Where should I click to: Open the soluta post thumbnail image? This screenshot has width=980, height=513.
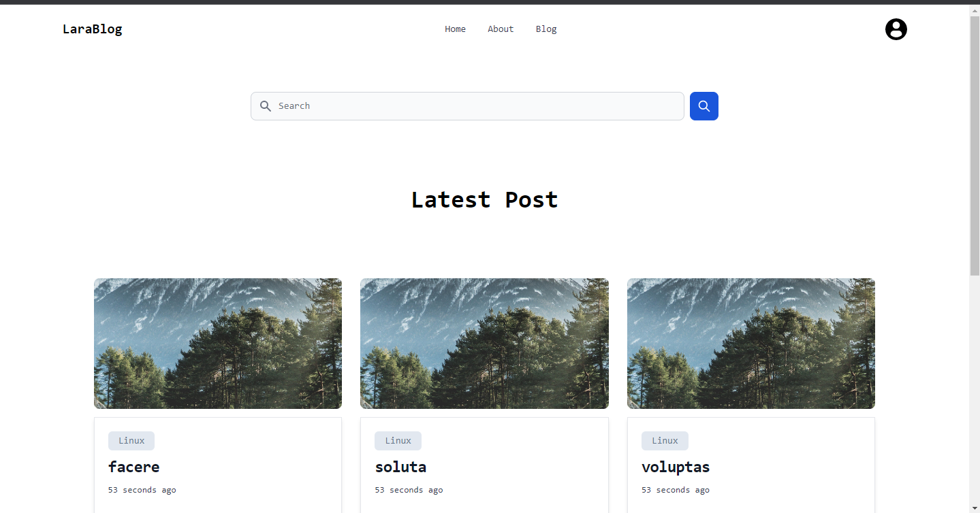point(484,344)
